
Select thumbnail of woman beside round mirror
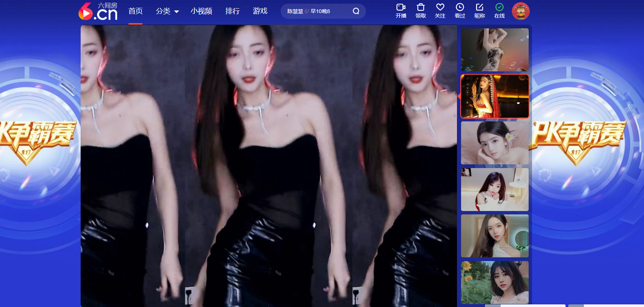[x=495, y=236]
